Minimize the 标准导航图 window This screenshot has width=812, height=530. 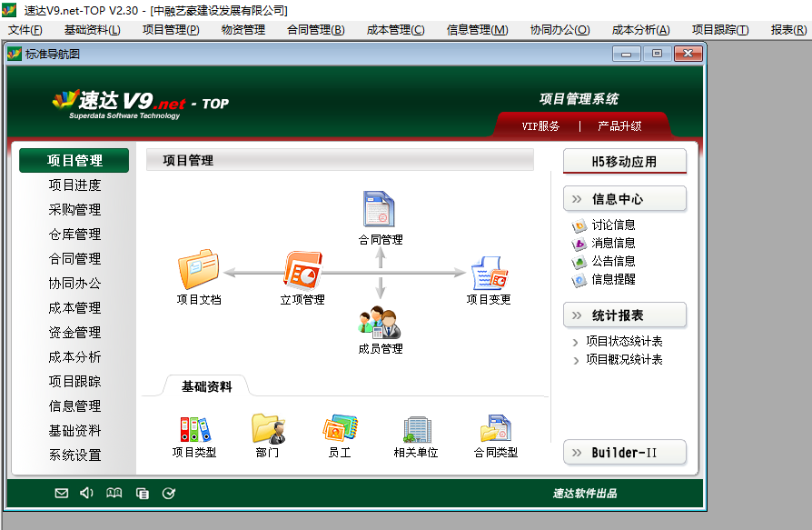point(626,54)
